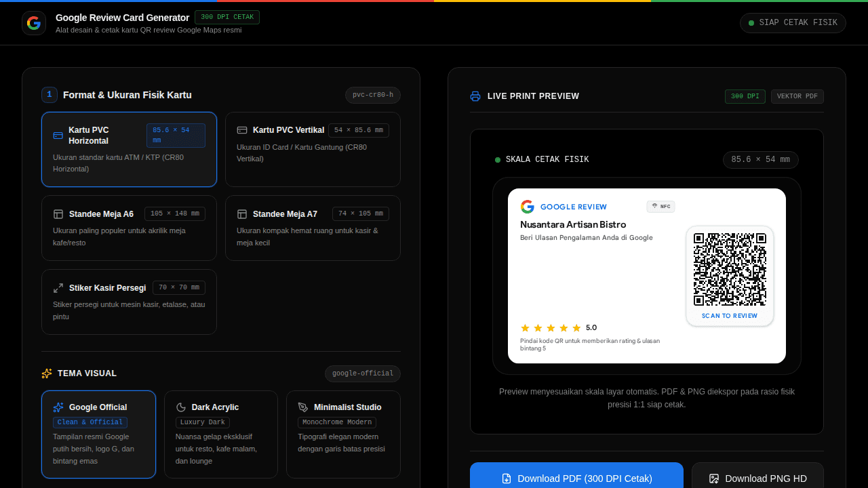Image resolution: width=868 pixels, height=488 pixels.
Task: Select the Kartu PVC Horizontal format card
Action: [129, 149]
